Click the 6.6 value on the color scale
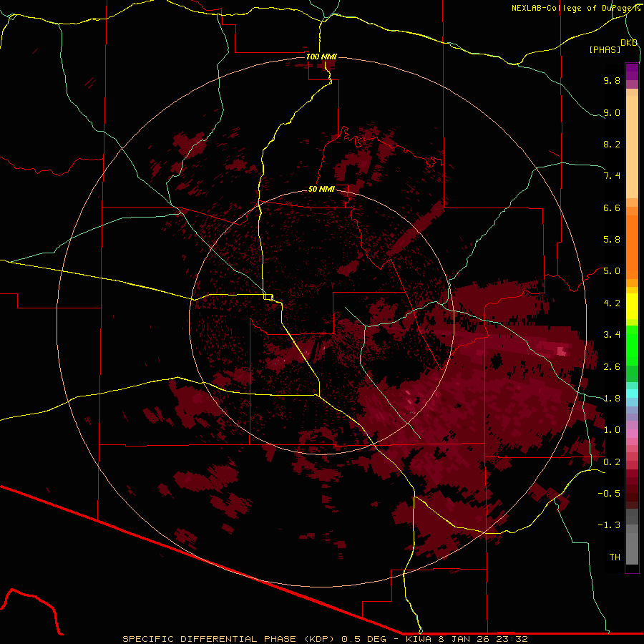This screenshot has height=644, width=644. point(612,208)
